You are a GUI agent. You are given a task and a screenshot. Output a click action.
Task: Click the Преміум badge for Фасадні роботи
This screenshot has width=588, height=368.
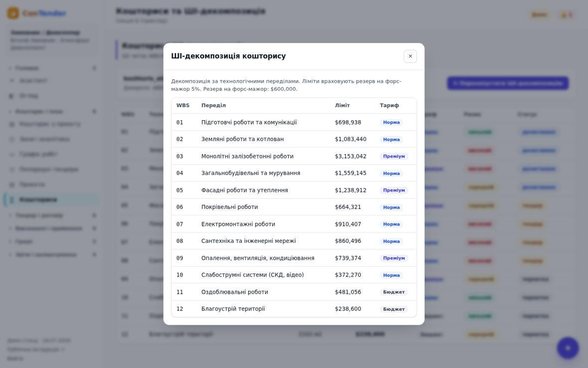394,190
